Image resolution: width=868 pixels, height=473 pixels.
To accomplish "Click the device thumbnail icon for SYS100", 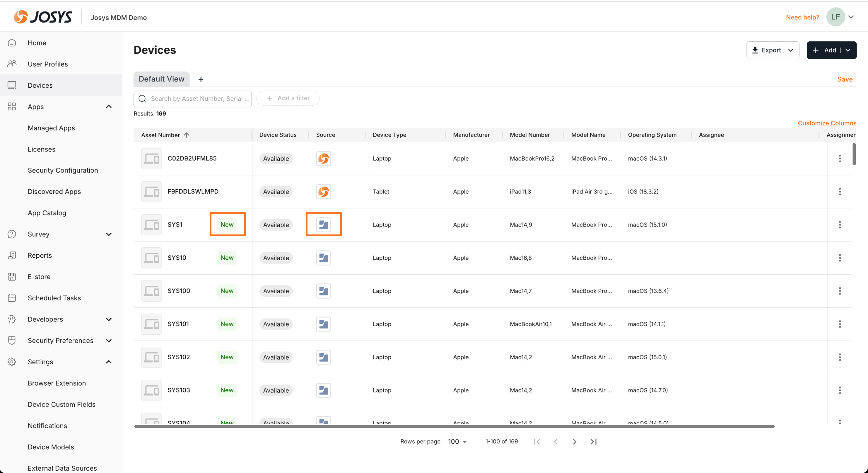I will pos(151,291).
